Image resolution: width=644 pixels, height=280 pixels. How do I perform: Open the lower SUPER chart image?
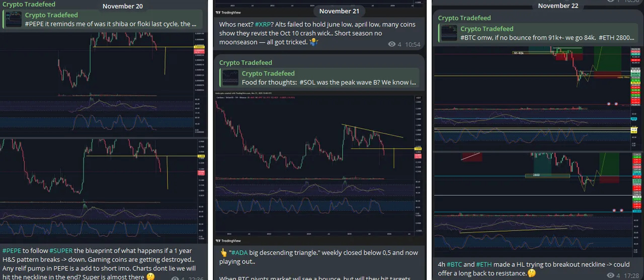104,190
